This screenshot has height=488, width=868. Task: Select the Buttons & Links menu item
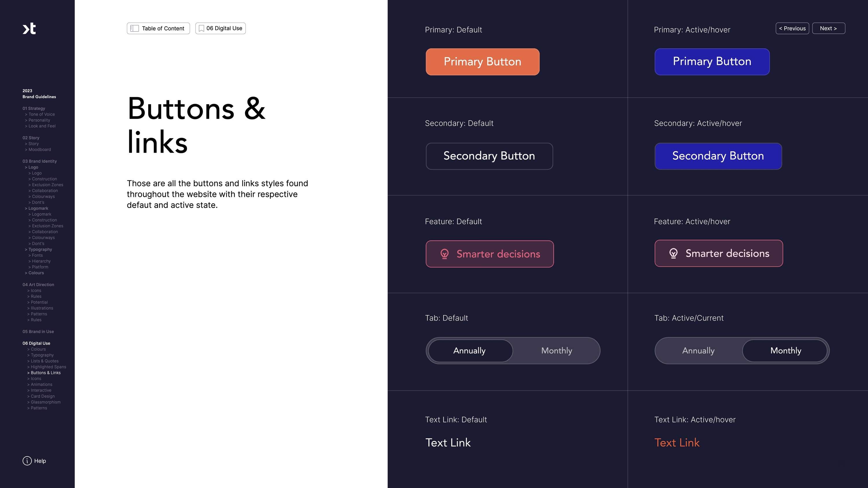click(x=45, y=372)
